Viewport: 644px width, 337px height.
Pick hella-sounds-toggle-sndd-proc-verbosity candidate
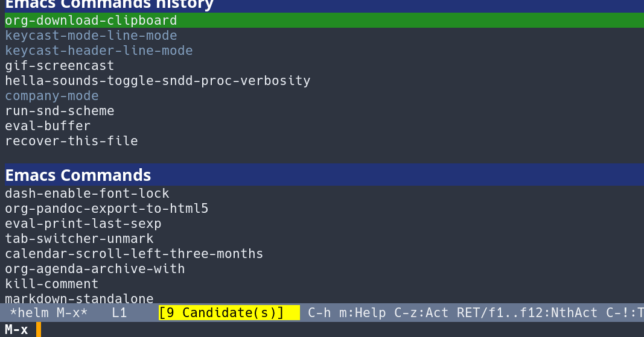(x=158, y=81)
